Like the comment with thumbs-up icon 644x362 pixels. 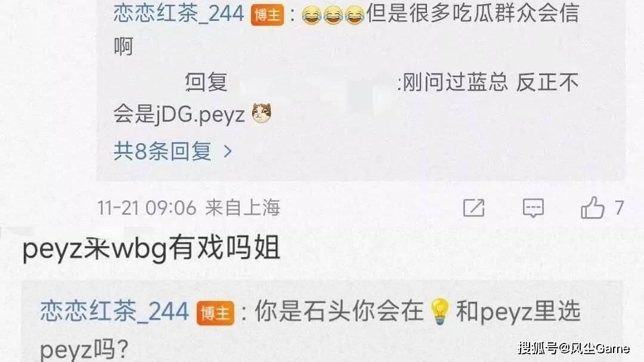(x=592, y=207)
